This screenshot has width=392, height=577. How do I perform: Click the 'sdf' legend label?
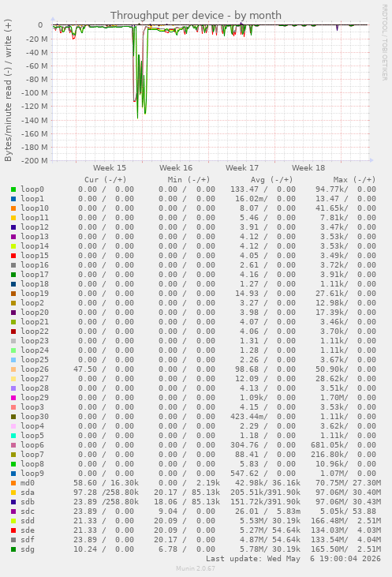[x=28, y=539]
